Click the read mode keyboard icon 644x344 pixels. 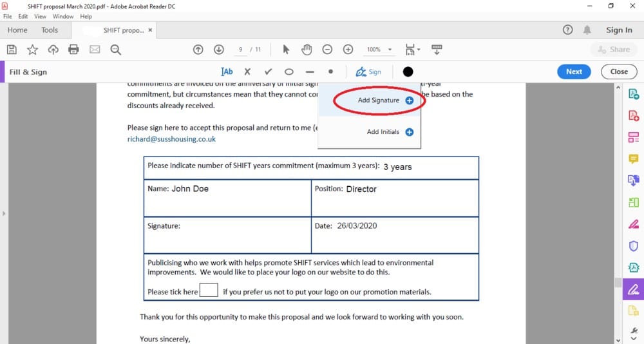pos(437,50)
